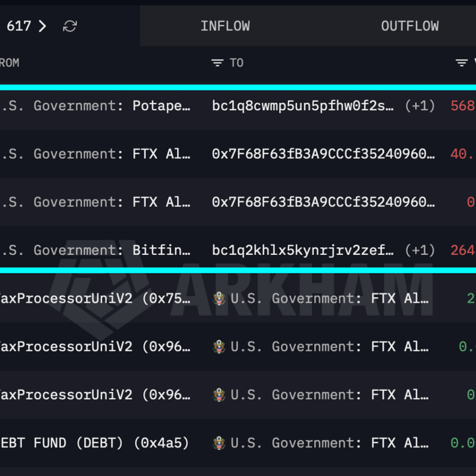Click value 264 in Bitfin row
The height and width of the screenshot is (476, 476).
[x=463, y=250]
